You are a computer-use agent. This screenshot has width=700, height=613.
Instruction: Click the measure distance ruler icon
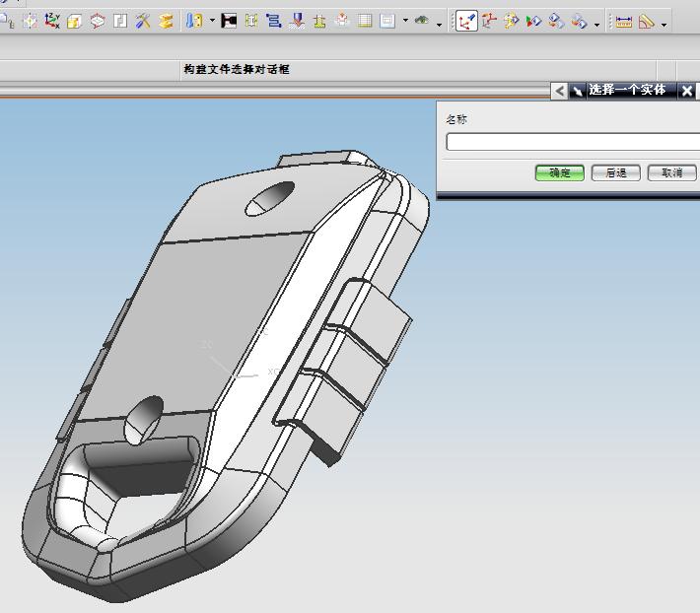(624, 21)
